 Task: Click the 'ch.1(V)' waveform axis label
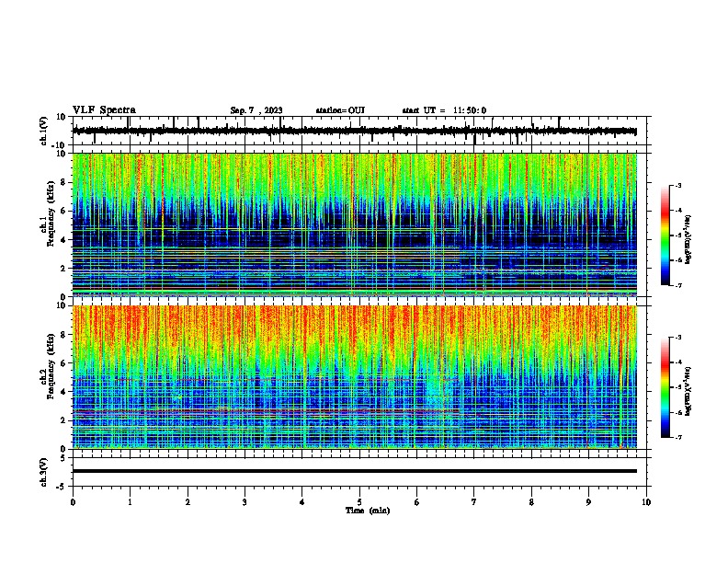coord(44,131)
